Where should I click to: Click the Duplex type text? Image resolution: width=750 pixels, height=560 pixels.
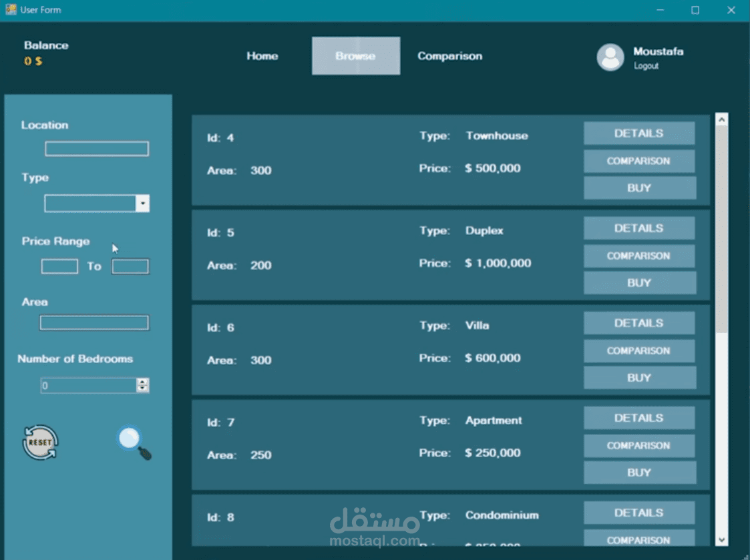[484, 230]
